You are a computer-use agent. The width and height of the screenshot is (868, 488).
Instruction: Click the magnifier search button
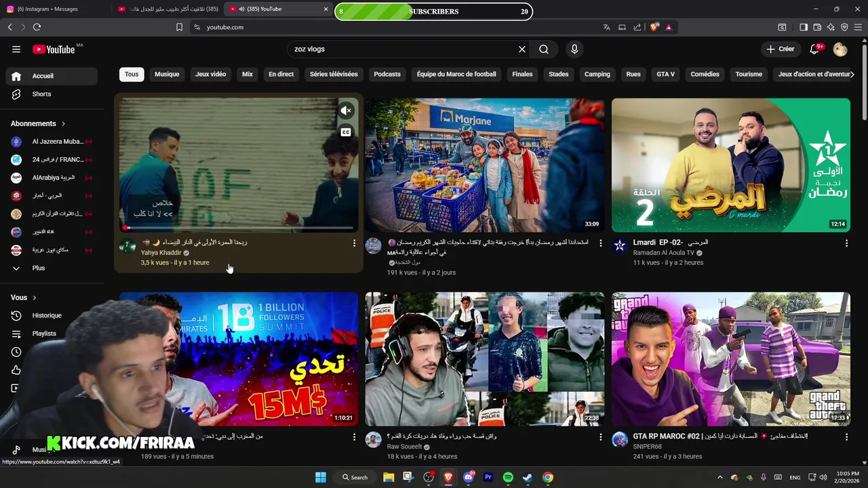click(x=544, y=49)
